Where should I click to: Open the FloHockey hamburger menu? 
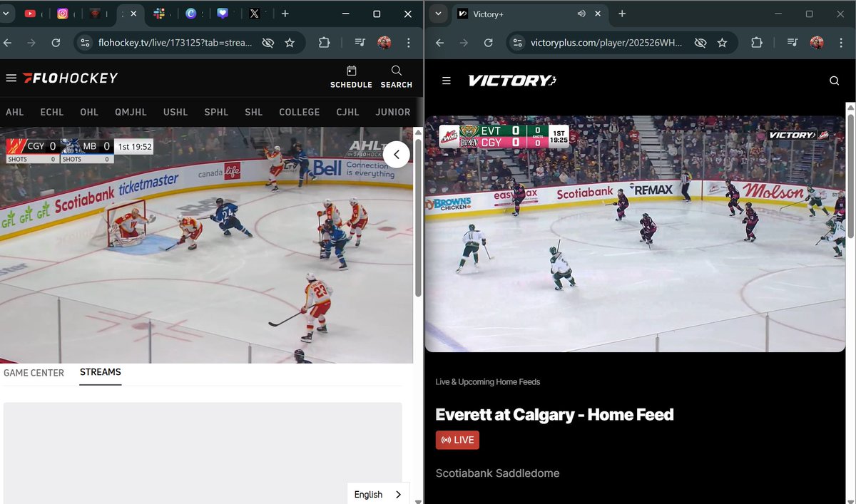tap(11, 78)
